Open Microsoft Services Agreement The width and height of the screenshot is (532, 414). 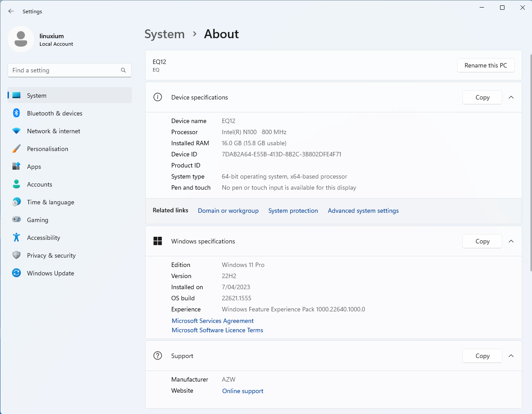tap(213, 321)
